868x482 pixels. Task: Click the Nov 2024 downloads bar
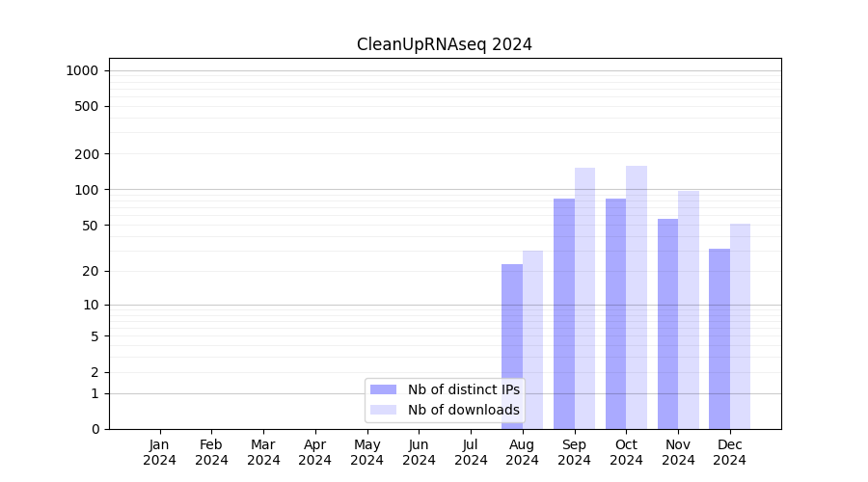689,309
